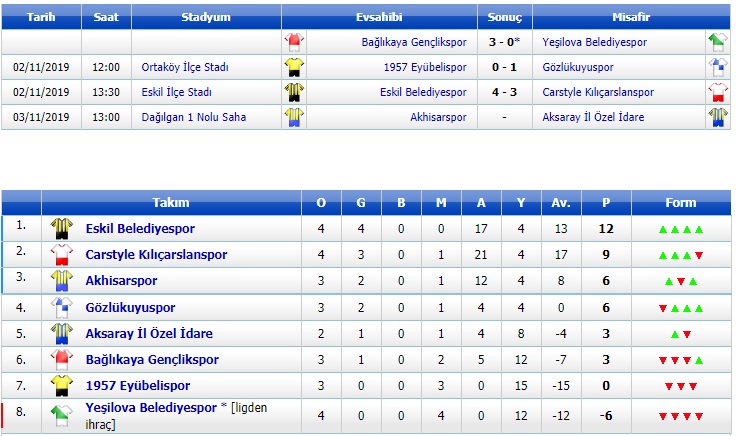Viewport: 737px width, 436px height.
Task: Click Gözlükuyuspor blue-white jersey icon in fixtures
Action: (x=718, y=67)
